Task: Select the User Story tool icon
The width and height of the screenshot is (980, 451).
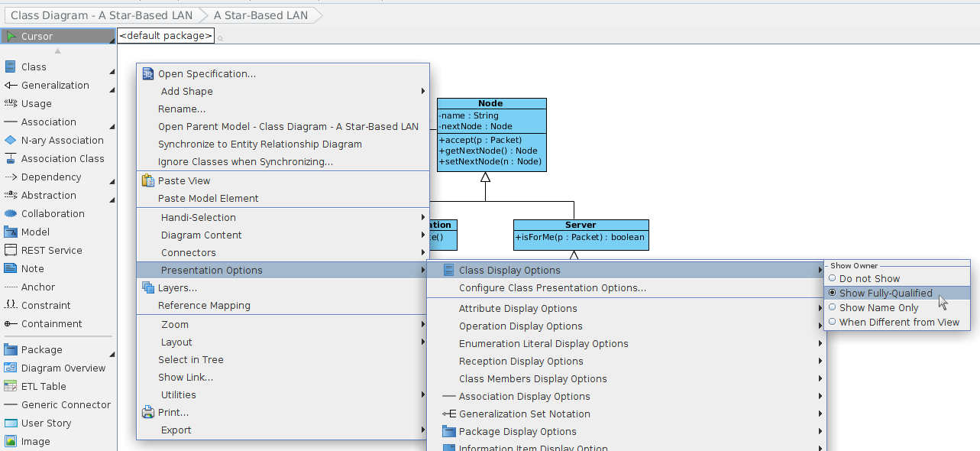Action: coord(11,423)
